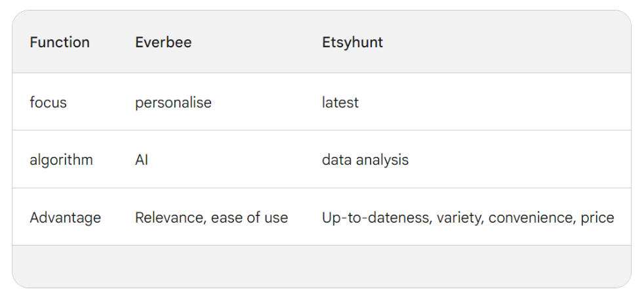Click the Function column header
The image size is (644, 304).
click(x=60, y=43)
